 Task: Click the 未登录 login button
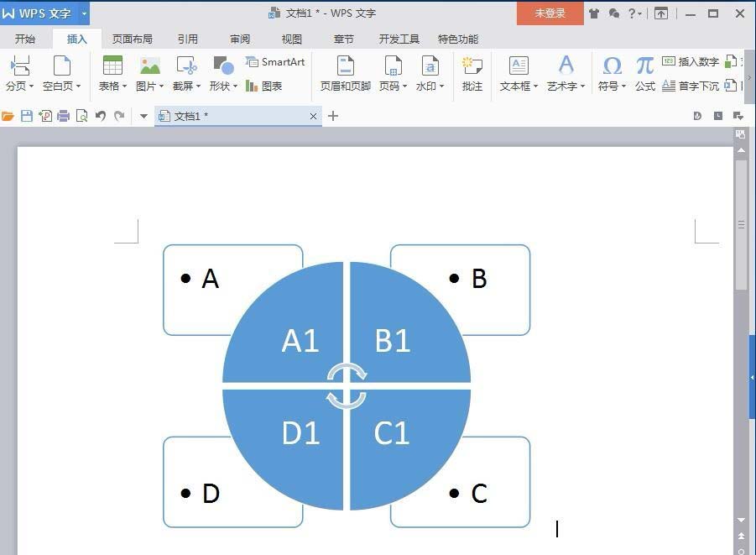coord(550,13)
